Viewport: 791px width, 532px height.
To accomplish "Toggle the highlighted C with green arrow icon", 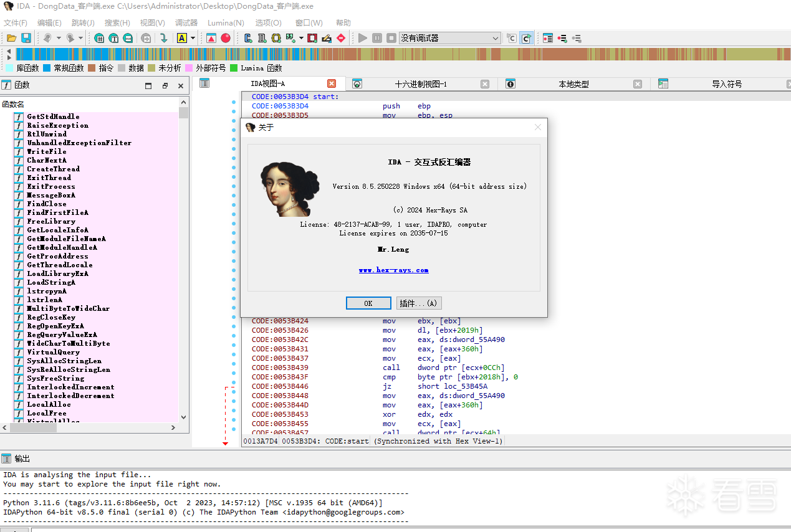I will click(526, 38).
